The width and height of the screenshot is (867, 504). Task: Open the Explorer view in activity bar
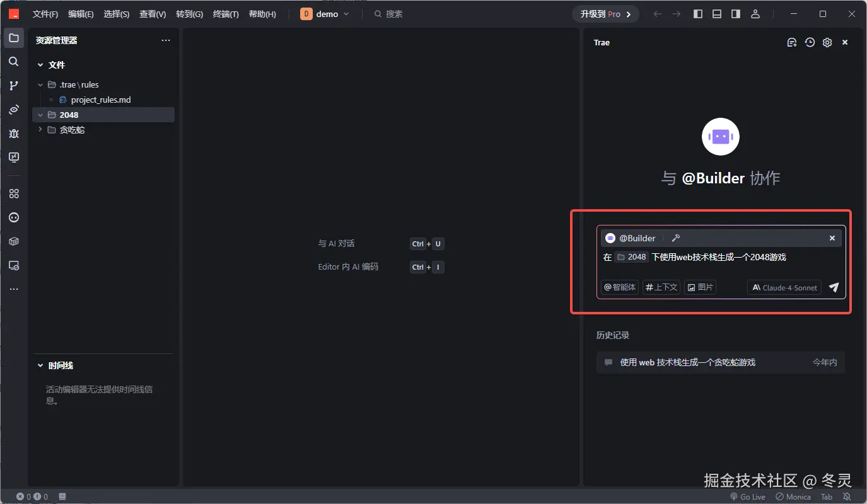coord(14,38)
